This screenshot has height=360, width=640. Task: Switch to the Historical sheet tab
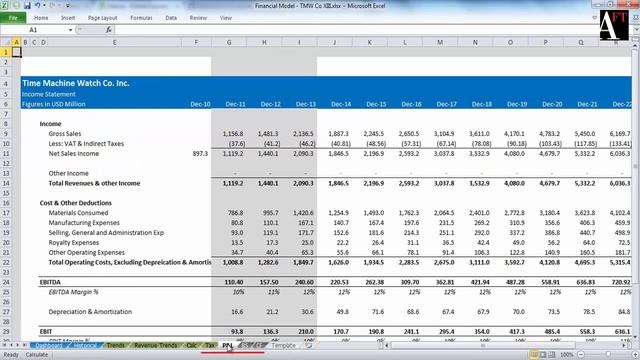85,346
